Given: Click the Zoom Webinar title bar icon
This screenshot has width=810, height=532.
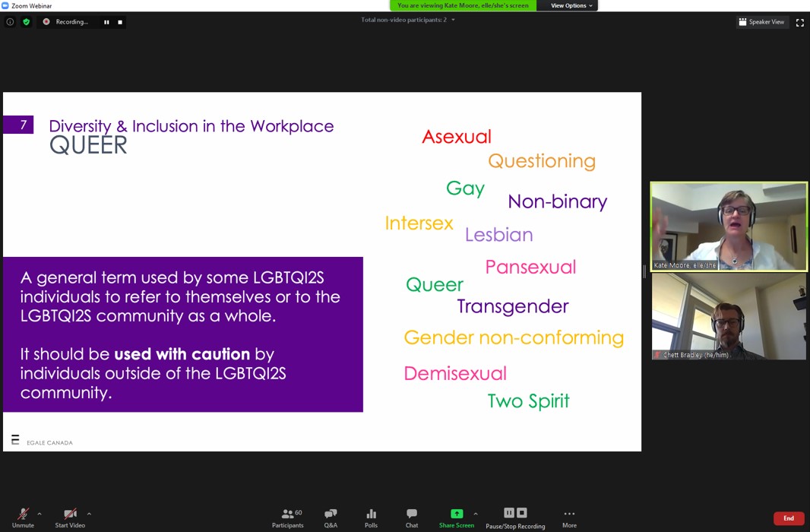Looking at the screenshot, I should (x=5, y=5).
